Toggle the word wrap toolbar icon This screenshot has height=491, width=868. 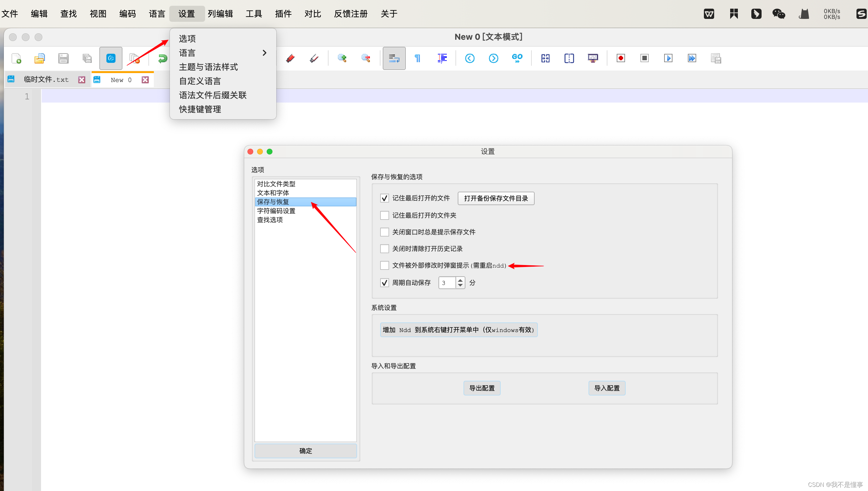pyautogui.click(x=394, y=58)
